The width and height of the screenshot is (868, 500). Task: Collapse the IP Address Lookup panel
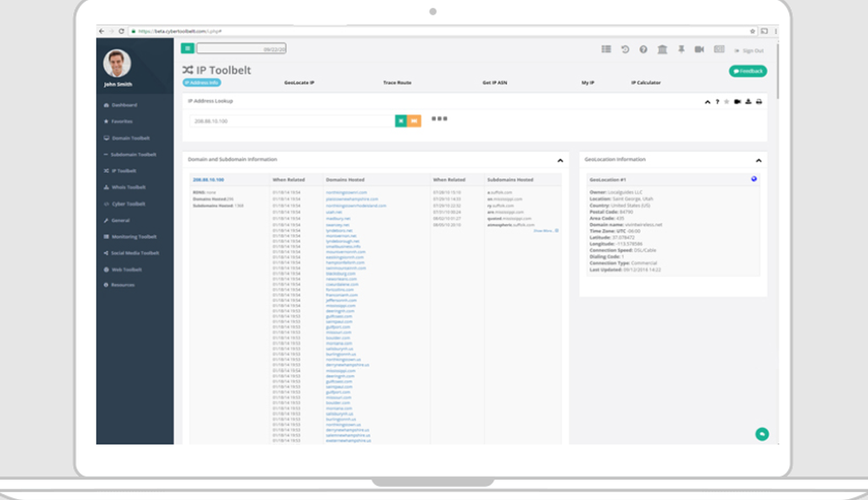click(x=707, y=102)
